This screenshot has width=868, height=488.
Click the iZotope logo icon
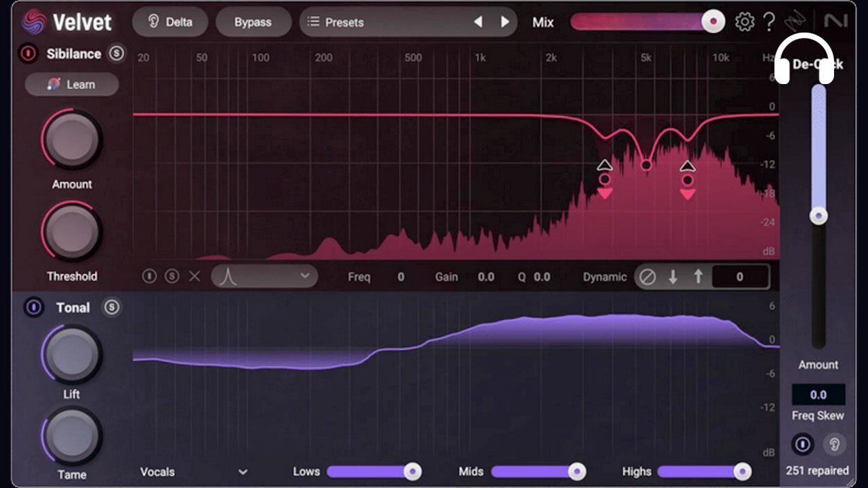tap(795, 22)
